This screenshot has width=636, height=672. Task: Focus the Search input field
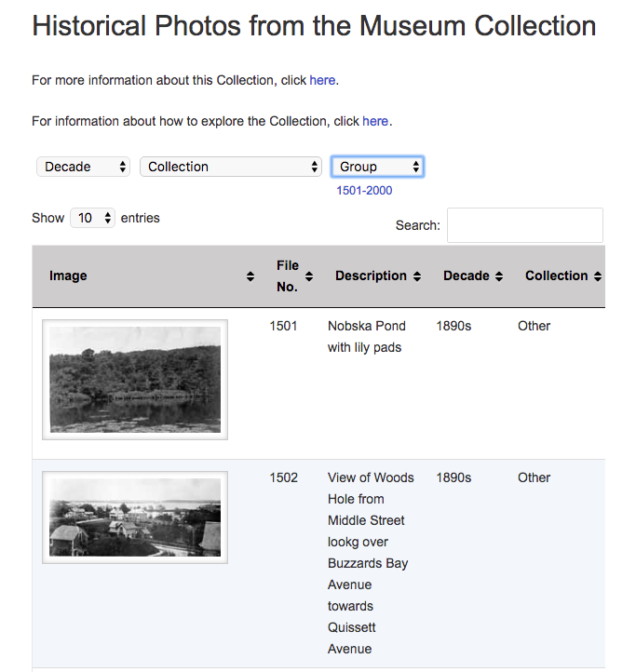click(525, 225)
